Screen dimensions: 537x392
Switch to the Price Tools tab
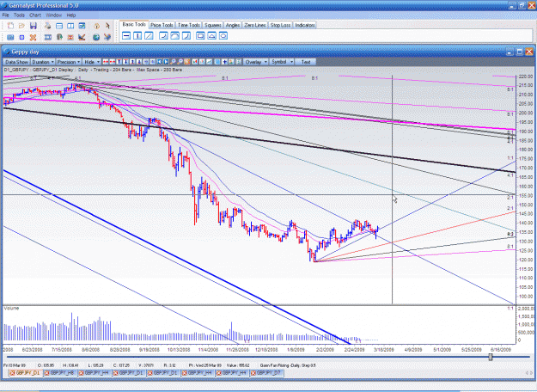pos(162,25)
